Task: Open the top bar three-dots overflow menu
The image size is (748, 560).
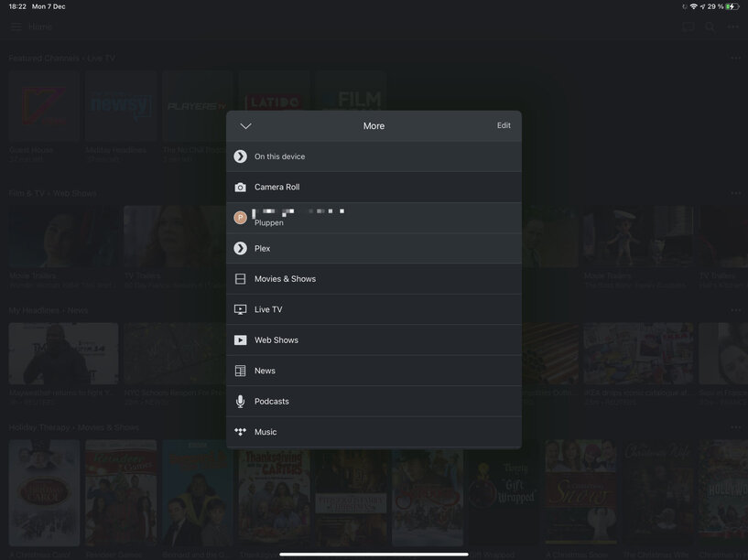Action: [733, 27]
